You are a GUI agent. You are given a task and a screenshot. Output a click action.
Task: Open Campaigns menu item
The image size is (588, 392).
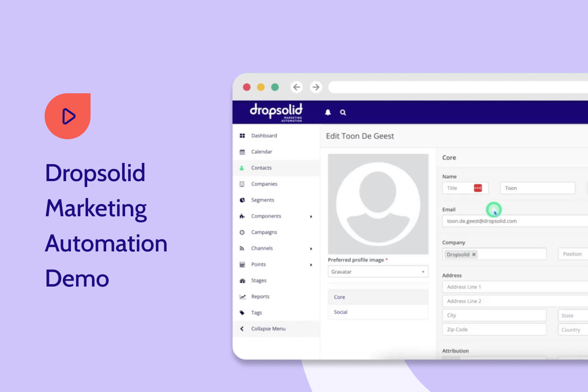[x=264, y=232]
